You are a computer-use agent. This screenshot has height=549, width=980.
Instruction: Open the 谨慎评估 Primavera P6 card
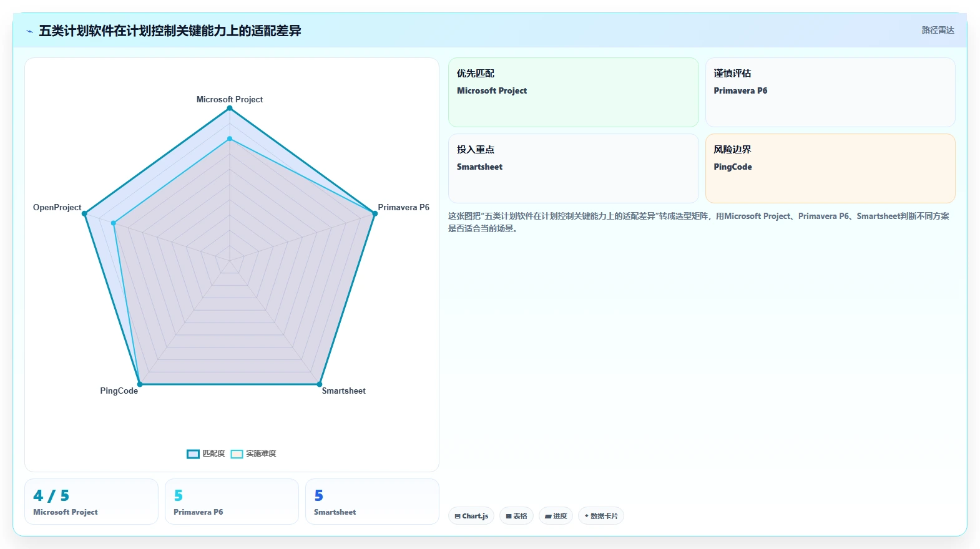pos(830,92)
